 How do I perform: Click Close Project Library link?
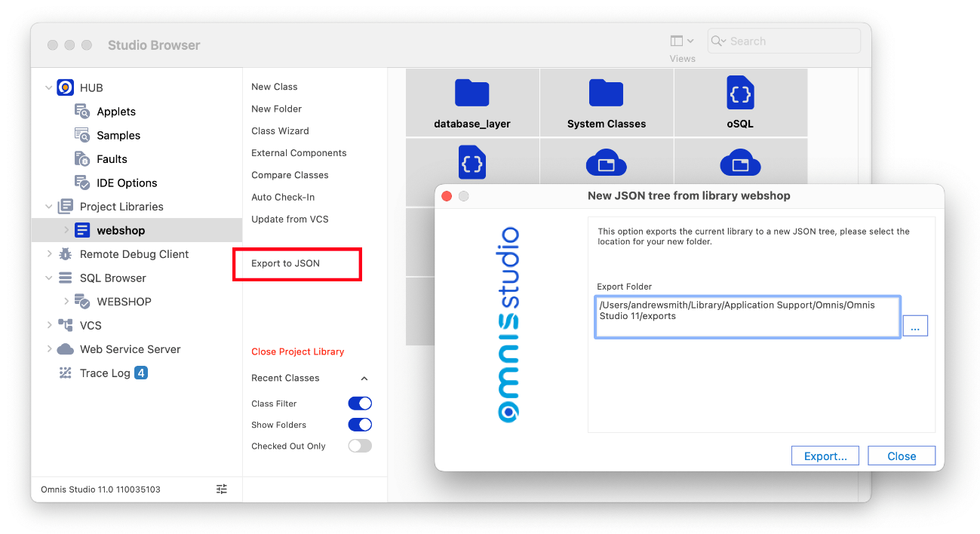point(297,351)
